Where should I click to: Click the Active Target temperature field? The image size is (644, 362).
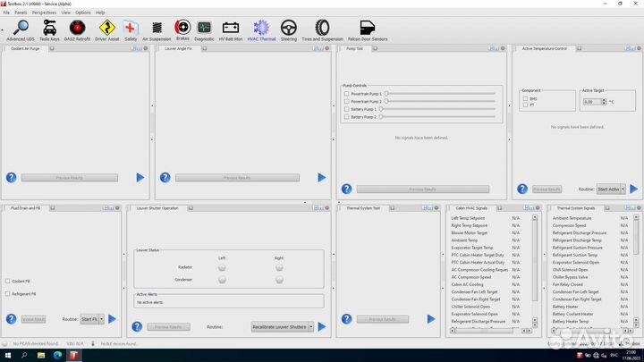[592, 101]
